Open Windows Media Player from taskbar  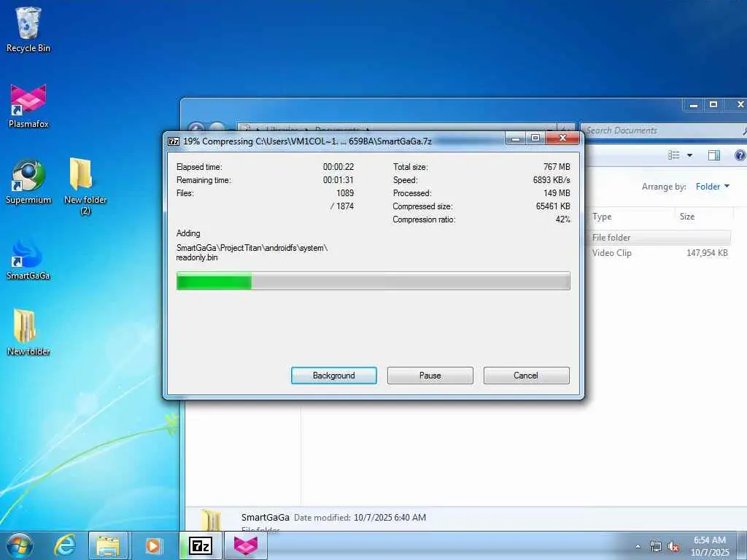click(153, 545)
